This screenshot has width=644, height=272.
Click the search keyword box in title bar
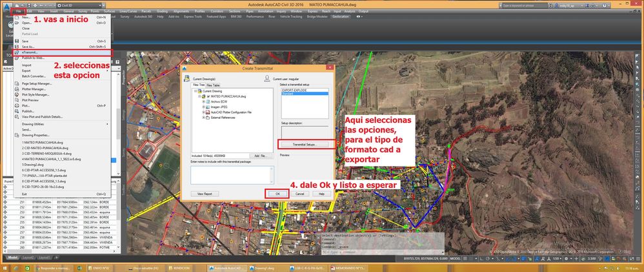pyautogui.click(x=525, y=5)
